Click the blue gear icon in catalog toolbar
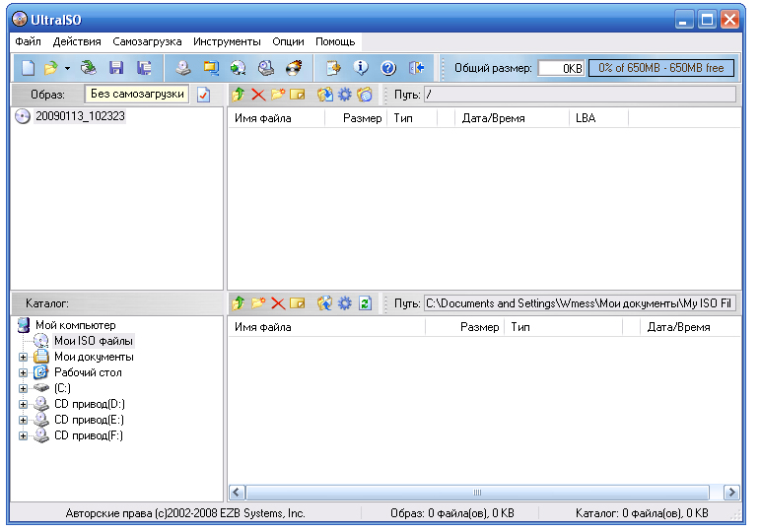760x532 pixels. [x=344, y=303]
